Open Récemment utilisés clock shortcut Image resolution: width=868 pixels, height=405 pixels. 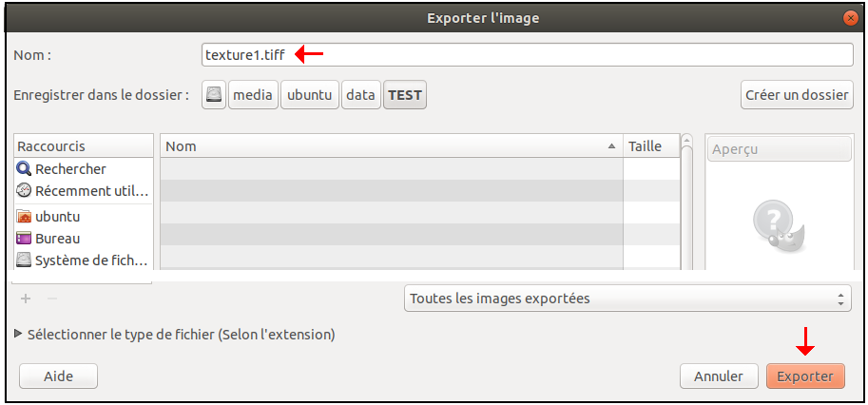coord(83,191)
